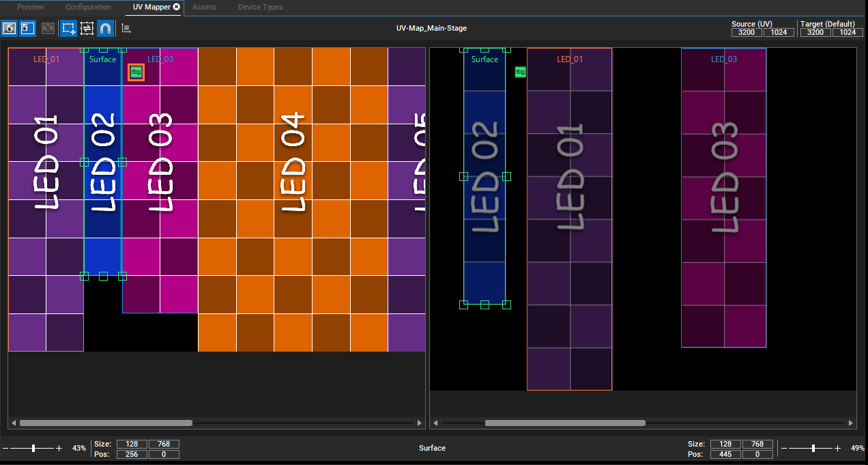Toggle the source image view button

coord(10,28)
